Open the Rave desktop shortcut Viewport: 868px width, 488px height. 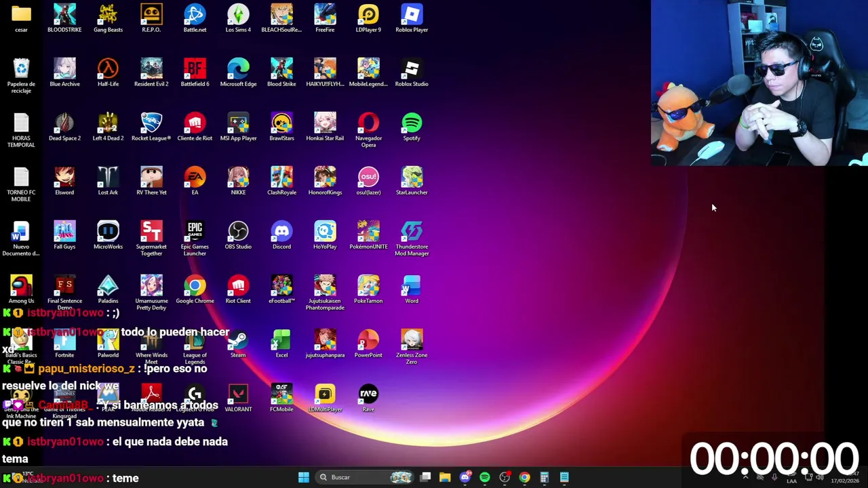point(368,398)
